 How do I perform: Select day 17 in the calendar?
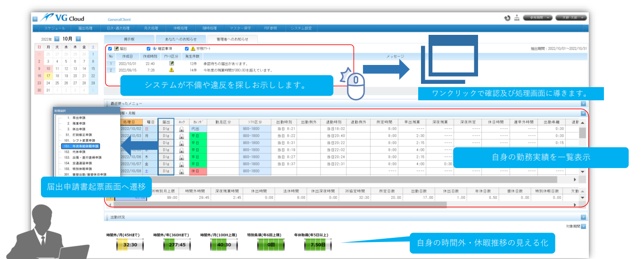48,75
